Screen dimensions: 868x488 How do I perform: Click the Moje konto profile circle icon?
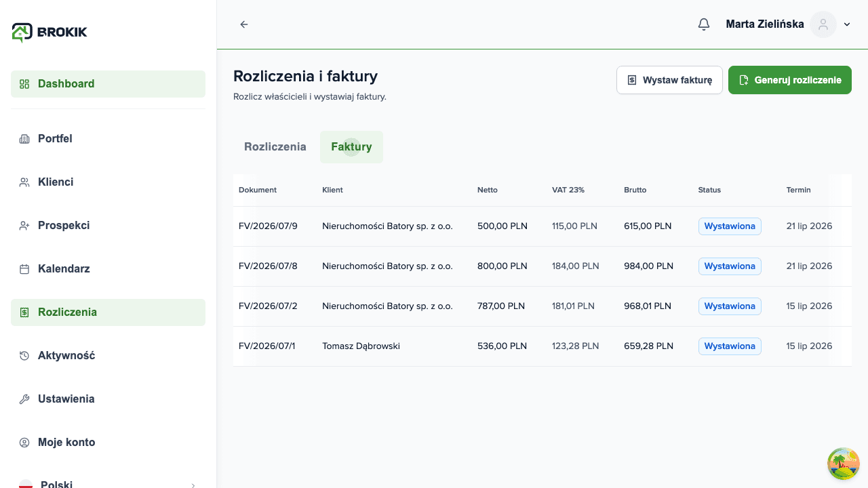pos(24,443)
